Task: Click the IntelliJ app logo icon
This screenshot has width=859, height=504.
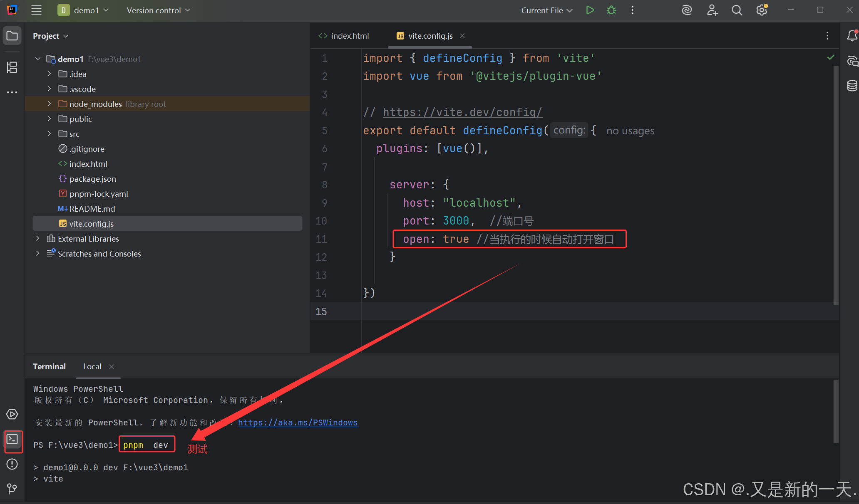Action: 12,10
